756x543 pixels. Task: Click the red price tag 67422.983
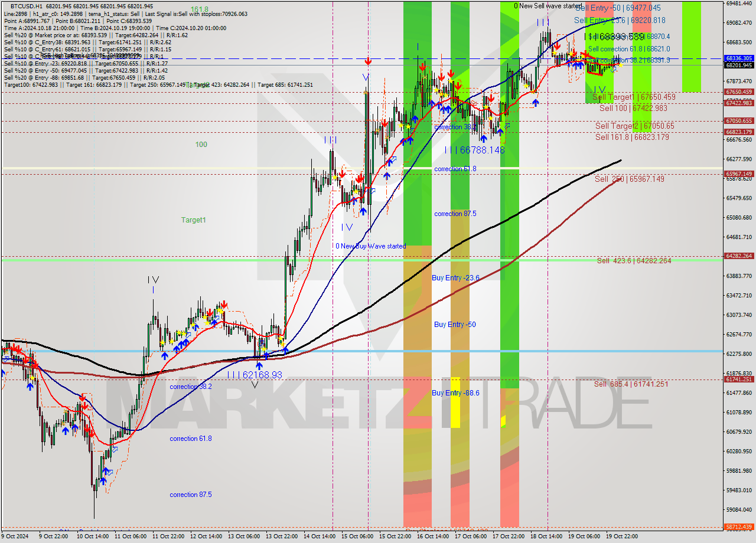click(739, 103)
